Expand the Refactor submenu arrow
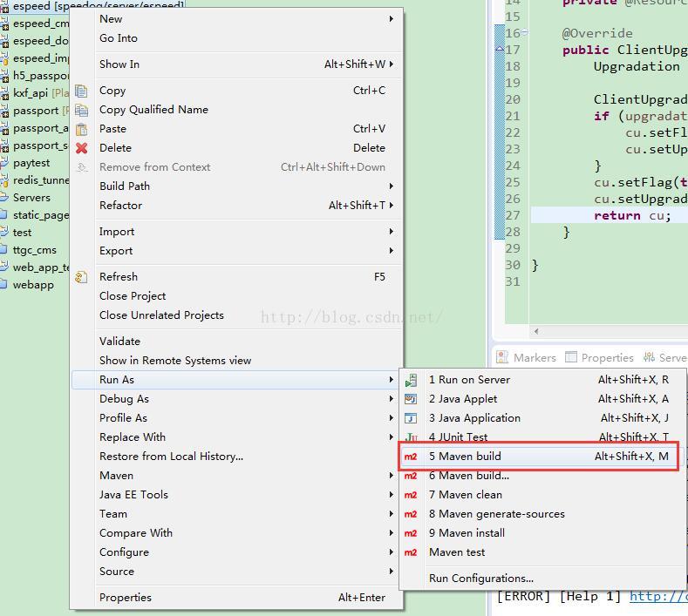 pos(391,205)
